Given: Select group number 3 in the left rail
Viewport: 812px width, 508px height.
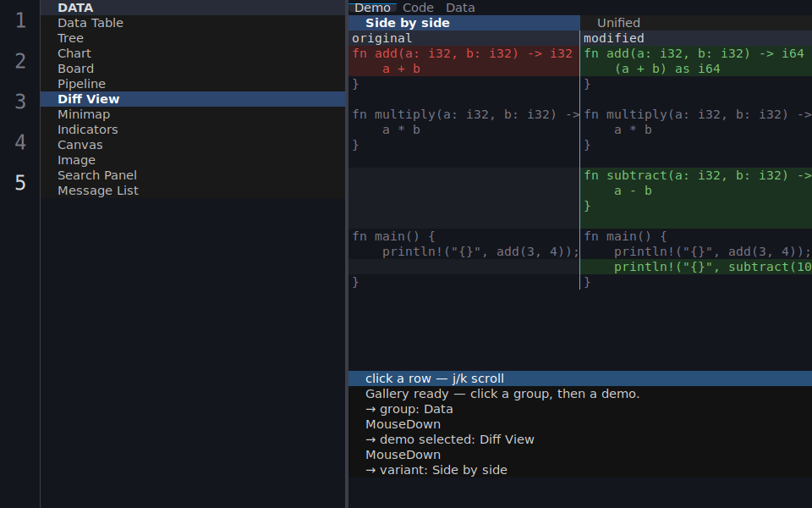Looking at the screenshot, I should tap(20, 102).
